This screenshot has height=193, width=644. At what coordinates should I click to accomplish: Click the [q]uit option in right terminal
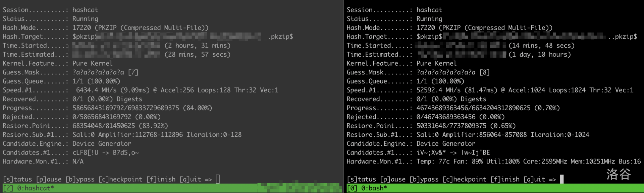(534, 179)
